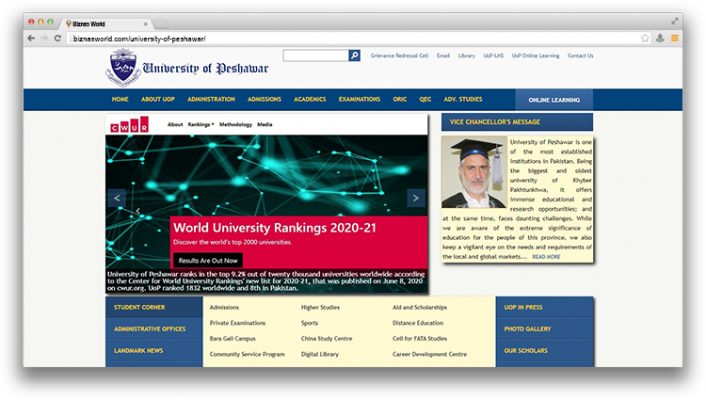The height and width of the screenshot is (400, 706).
Task: Click the Aid and Scholarships link
Action: 419,307
